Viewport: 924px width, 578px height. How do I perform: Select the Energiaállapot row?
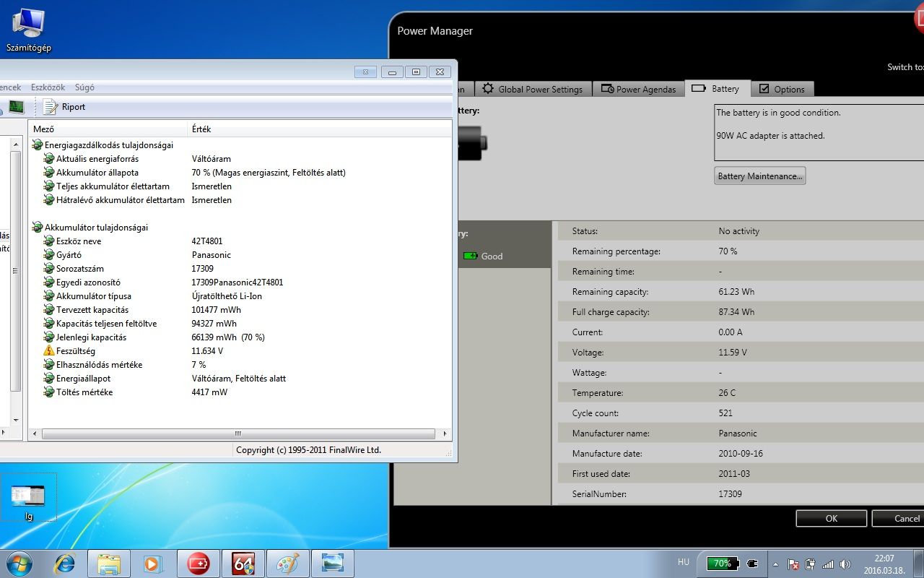coord(240,379)
